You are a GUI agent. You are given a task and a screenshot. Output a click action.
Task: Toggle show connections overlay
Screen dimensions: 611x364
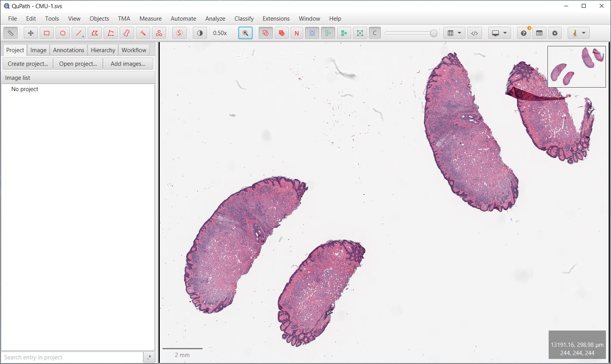click(360, 33)
